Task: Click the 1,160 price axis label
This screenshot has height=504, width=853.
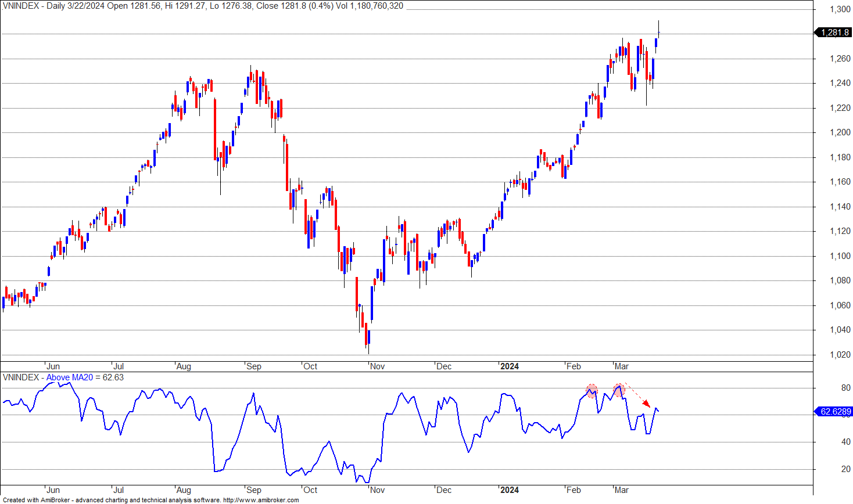Action: click(x=840, y=182)
